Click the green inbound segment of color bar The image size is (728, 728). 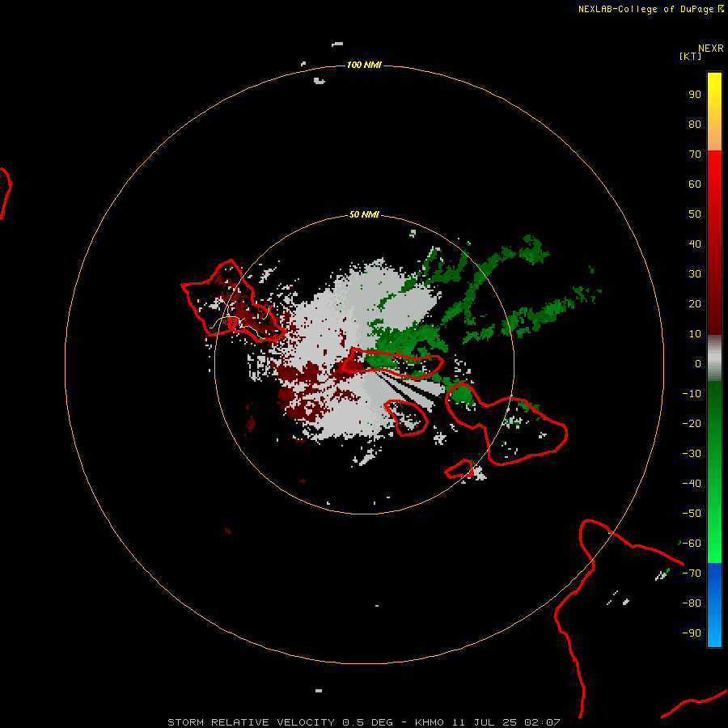point(714,472)
